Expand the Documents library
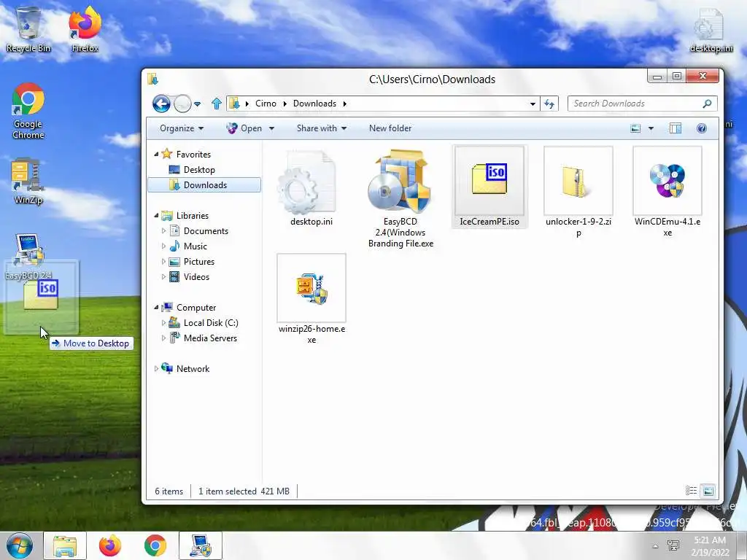 coord(163,231)
